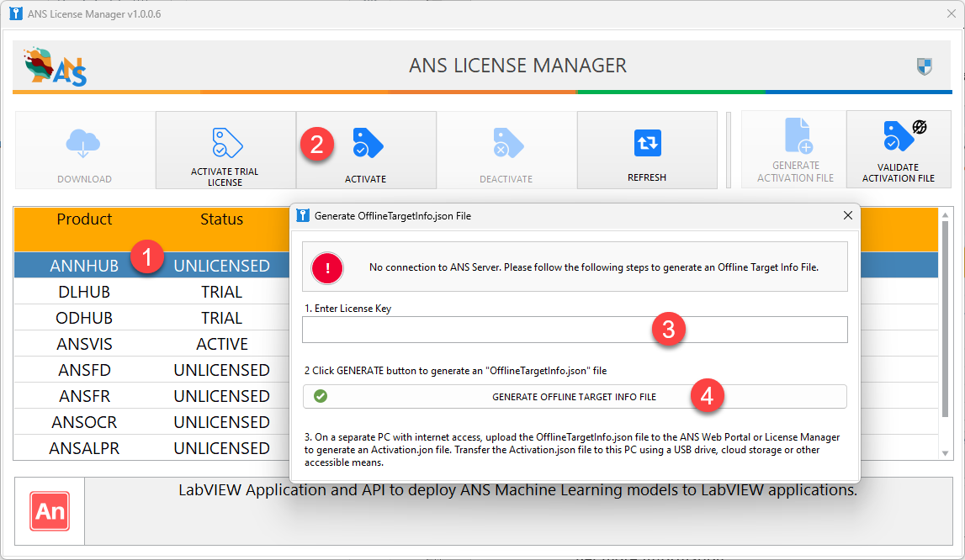The height and width of the screenshot is (560, 965).
Task: Click the Download cloud icon
Action: 84,144
